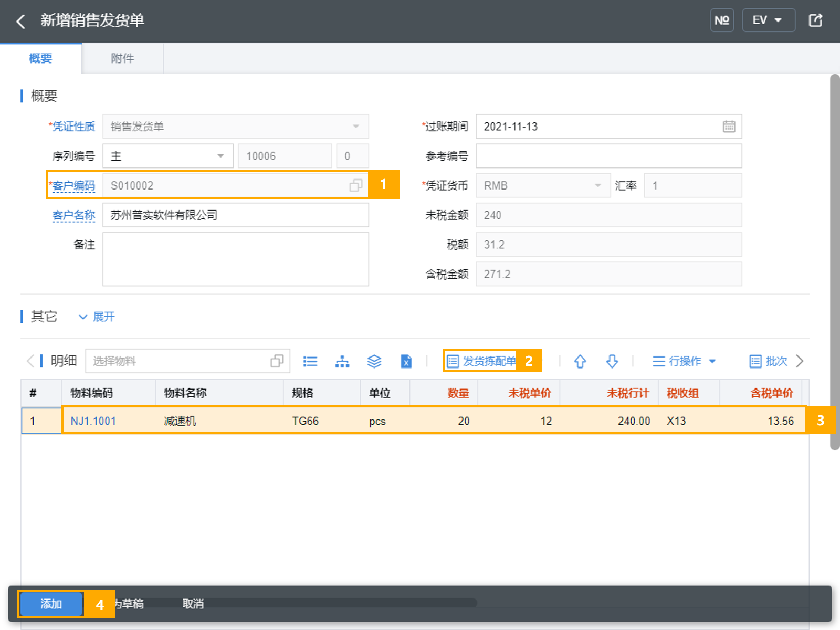Click the hierarchy tree icon in detail toolbar
840x630 pixels.
tap(342, 361)
